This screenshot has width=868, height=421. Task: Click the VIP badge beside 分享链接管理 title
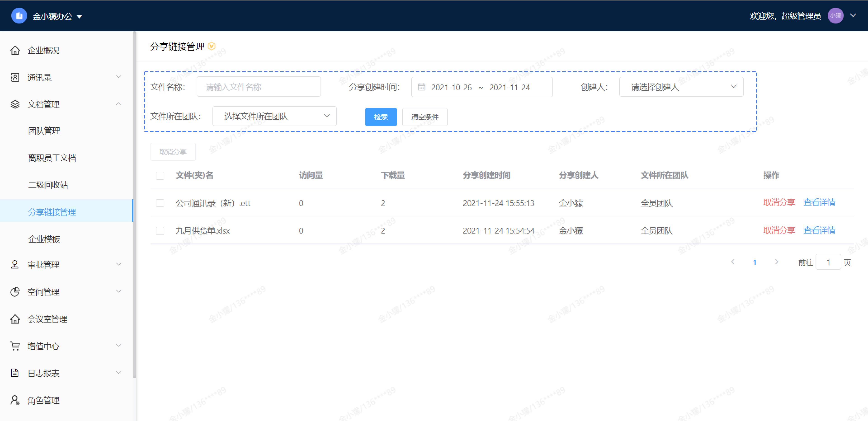212,46
